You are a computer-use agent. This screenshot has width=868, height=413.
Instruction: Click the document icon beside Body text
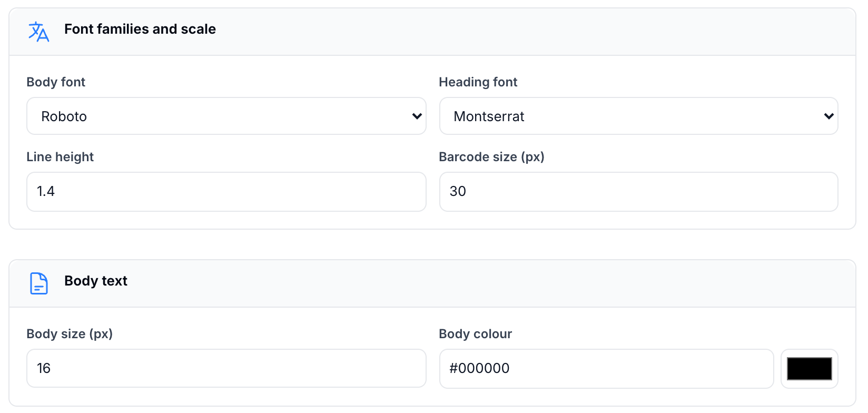point(38,283)
